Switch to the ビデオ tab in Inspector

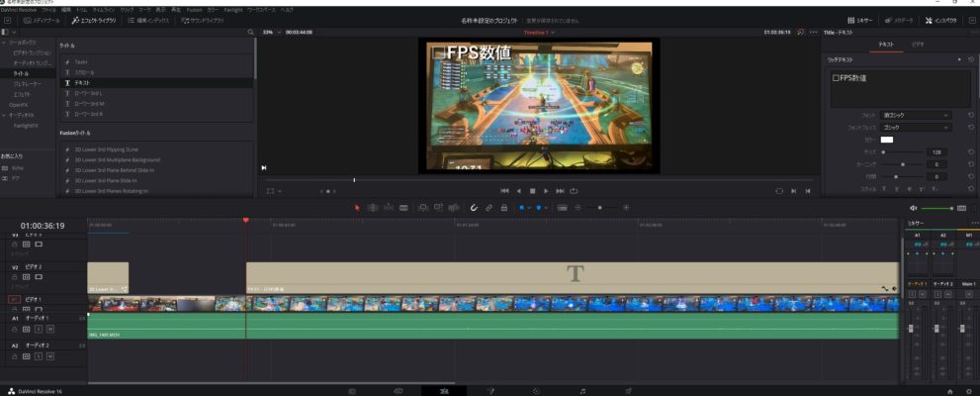917,45
